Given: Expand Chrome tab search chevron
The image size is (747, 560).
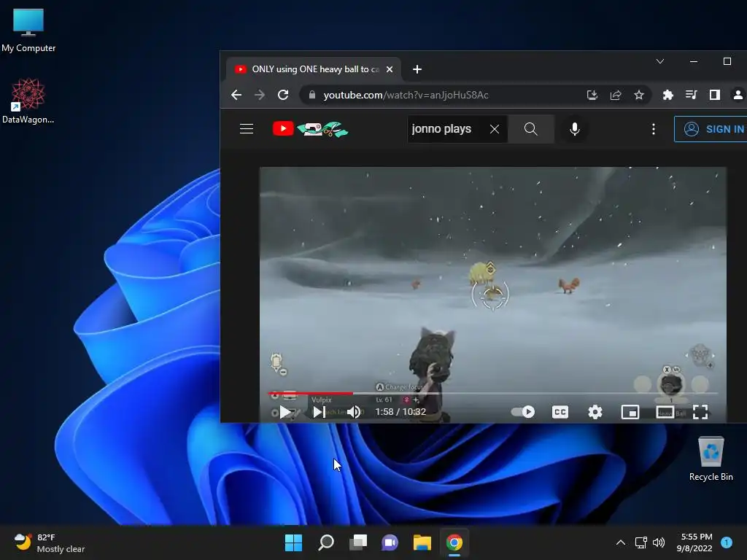Looking at the screenshot, I should tap(659, 61).
